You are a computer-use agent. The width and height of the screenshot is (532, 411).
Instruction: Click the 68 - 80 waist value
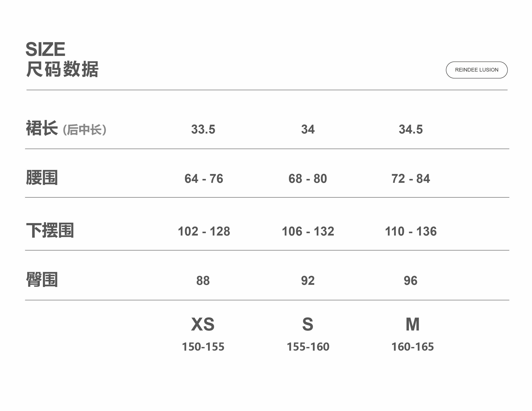(x=308, y=179)
